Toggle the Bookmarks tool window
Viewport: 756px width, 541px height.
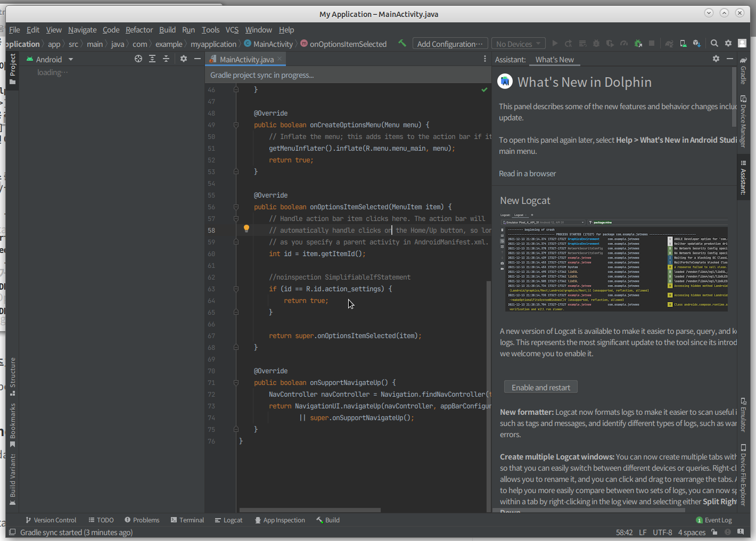[x=13, y=425]
